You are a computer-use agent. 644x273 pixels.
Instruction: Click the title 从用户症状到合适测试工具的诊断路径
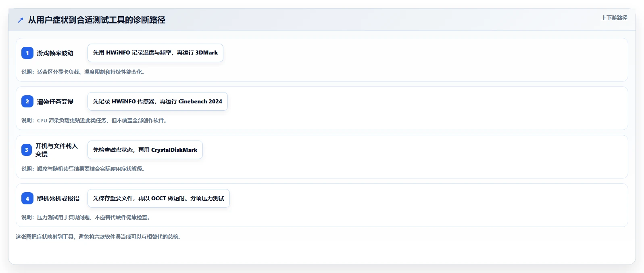pyautogui.click(x=97, y=20)
